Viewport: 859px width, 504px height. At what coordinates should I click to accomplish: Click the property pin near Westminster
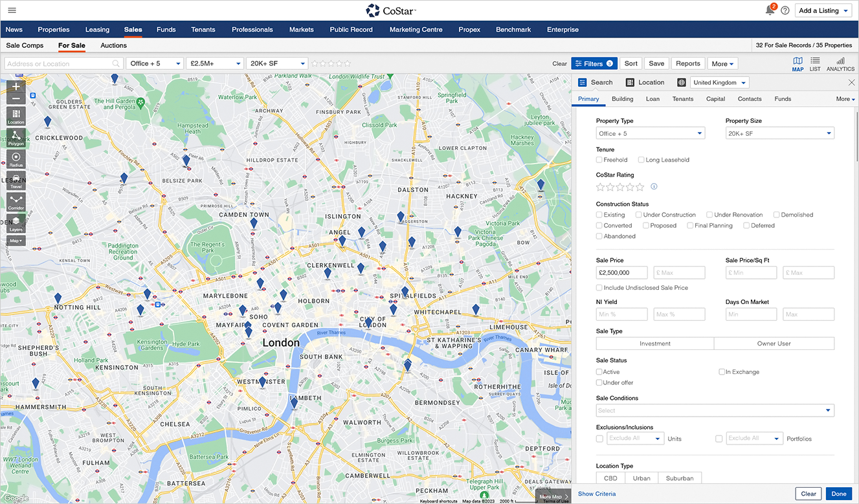[x=262, y=382]
